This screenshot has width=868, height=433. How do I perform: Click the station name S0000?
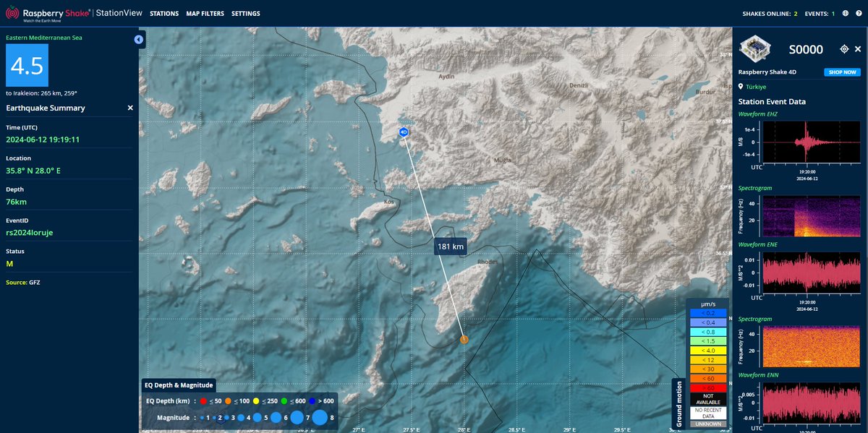click(806, 49)
